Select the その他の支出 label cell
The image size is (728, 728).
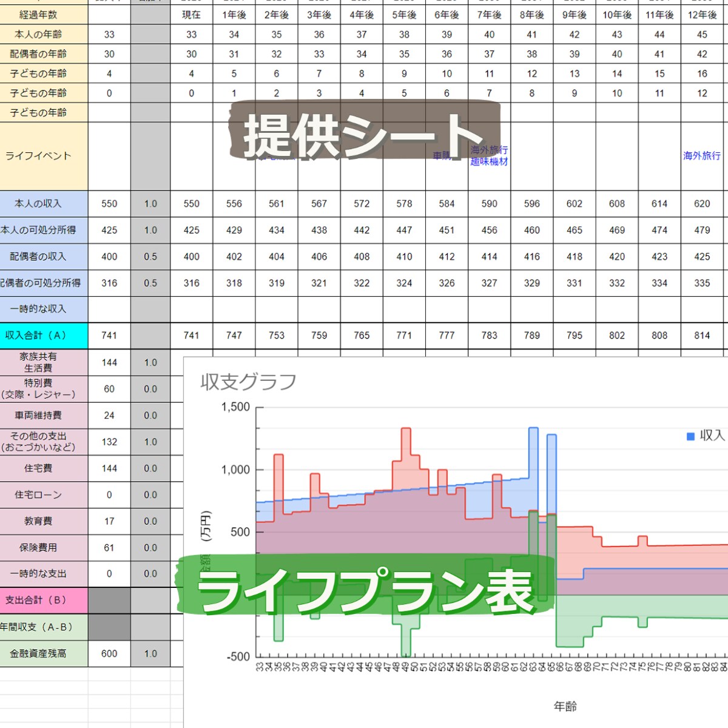click(x=44, y=442)
